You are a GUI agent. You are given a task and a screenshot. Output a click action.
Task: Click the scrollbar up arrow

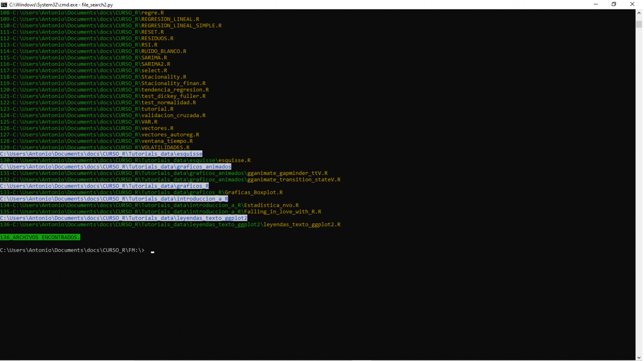click(639, 13)
